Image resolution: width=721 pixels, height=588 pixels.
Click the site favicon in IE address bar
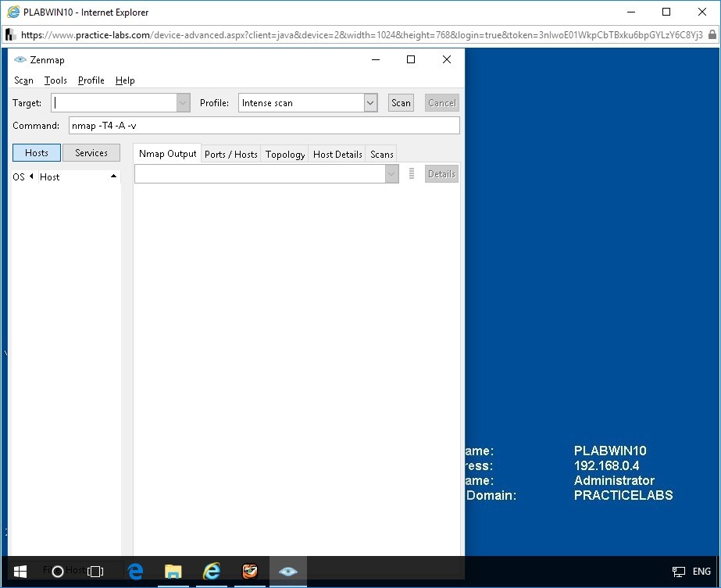(x=11, y=34)
